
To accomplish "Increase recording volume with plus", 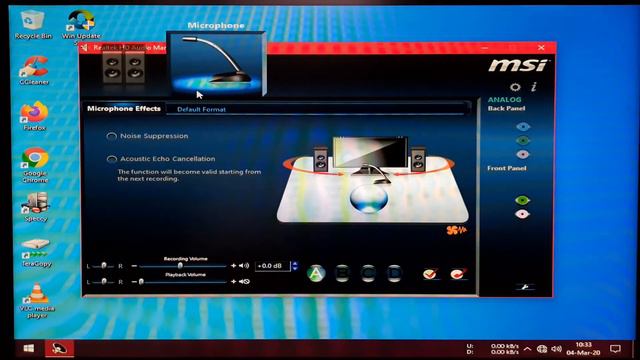I will click(233, 266).
